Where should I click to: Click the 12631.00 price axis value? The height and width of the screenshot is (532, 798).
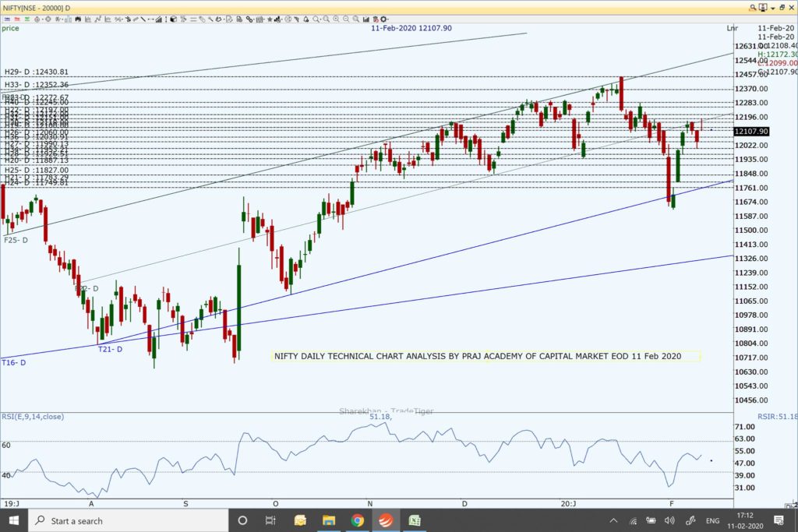751,46
